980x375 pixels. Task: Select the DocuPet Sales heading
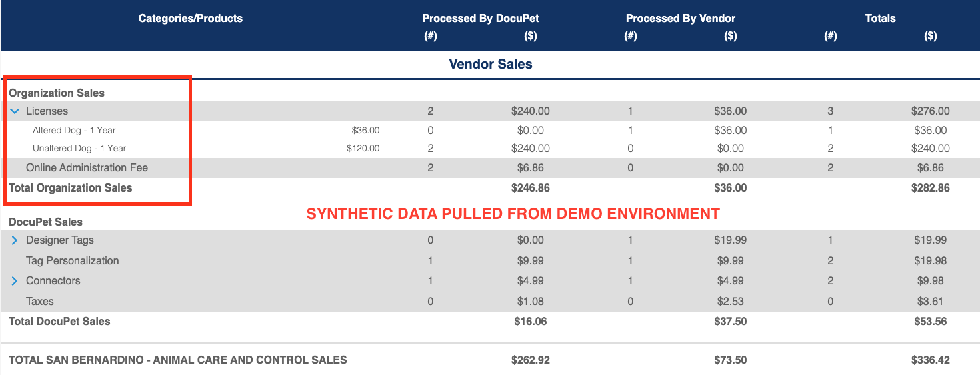click(45, 222)
